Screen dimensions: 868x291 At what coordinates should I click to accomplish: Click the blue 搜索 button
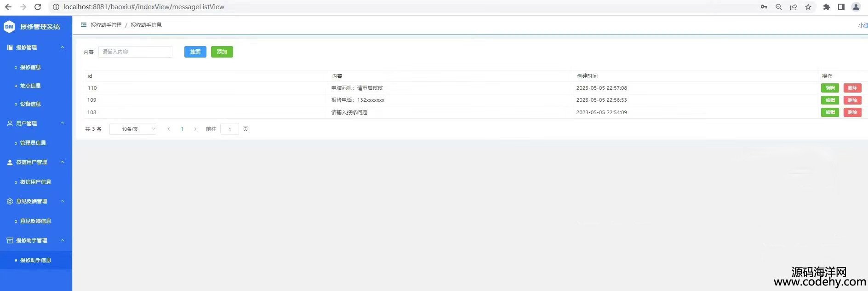coord(195,52)
